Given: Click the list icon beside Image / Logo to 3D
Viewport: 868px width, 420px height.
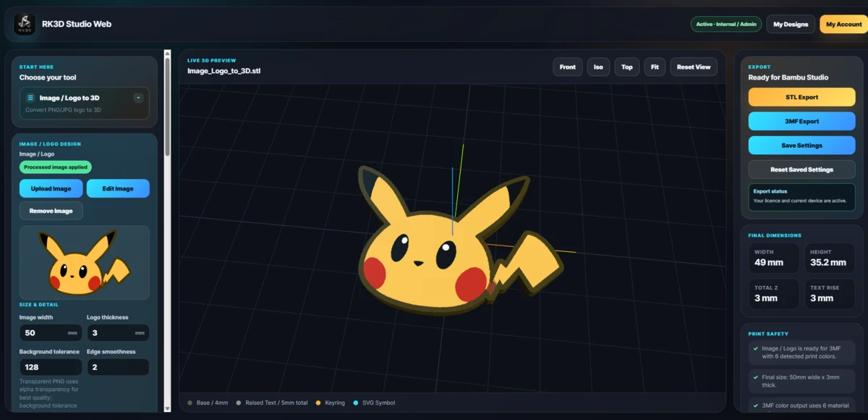Looking at the screenshot, I should [x=30, y=98].
